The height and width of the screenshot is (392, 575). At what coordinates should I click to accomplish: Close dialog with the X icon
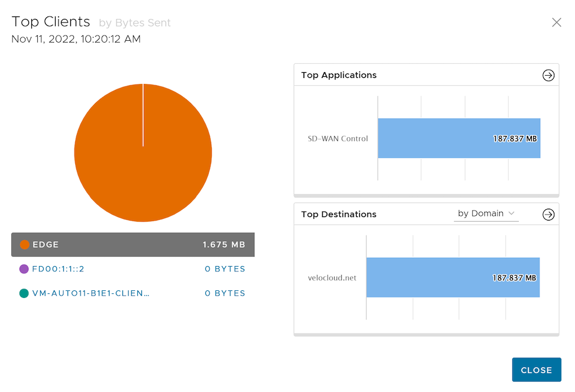click(556, 22)
